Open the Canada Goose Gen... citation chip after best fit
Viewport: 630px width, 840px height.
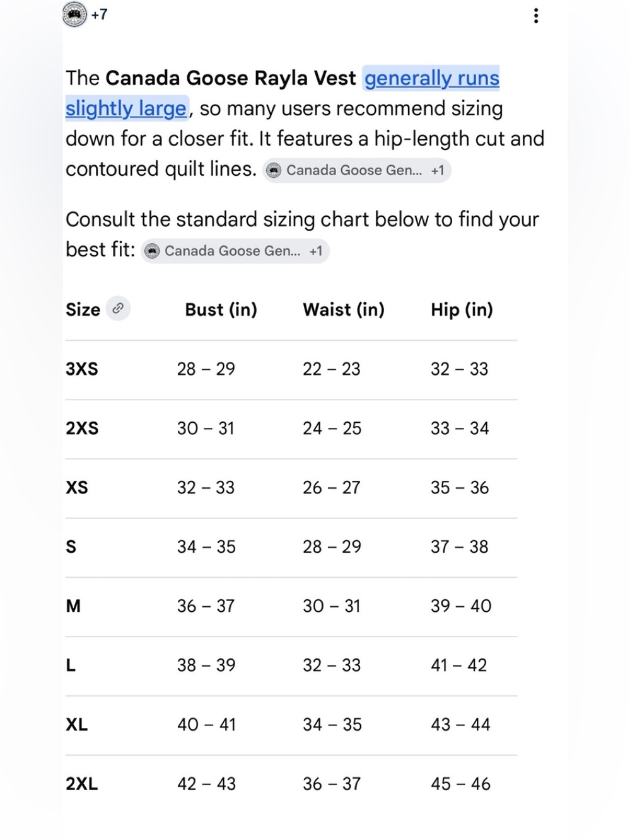click(x=235, y=251)
